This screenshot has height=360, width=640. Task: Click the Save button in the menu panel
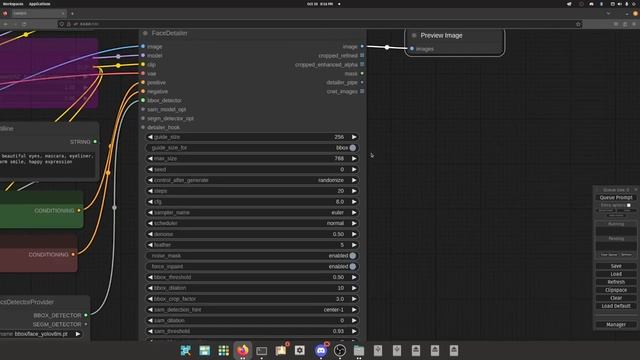click(616, 266)
